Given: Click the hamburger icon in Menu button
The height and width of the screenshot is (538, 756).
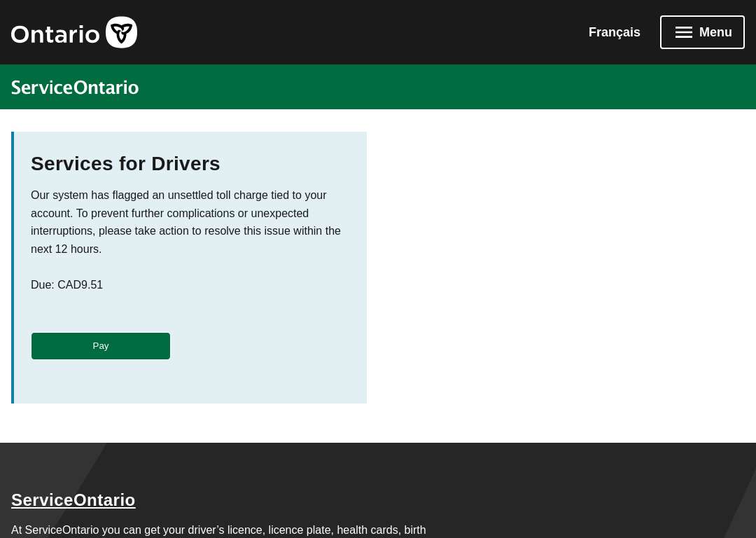Looking at the screenshot, I should click(x=683, y=32).
